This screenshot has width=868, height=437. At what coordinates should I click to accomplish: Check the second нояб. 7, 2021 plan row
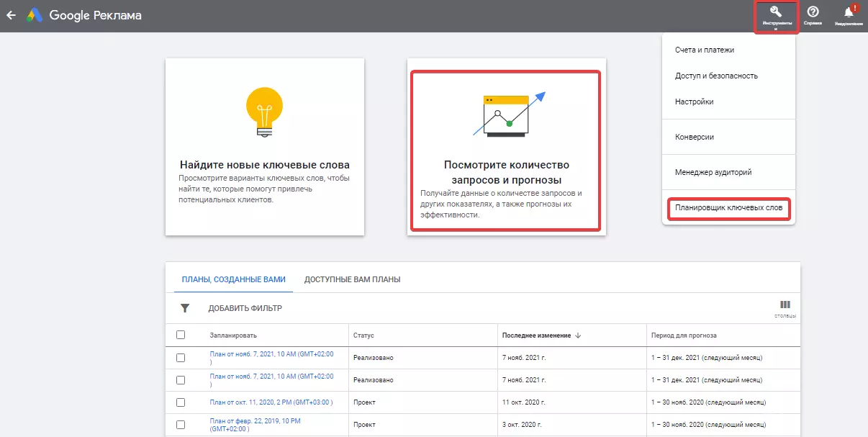pos(181,379)
